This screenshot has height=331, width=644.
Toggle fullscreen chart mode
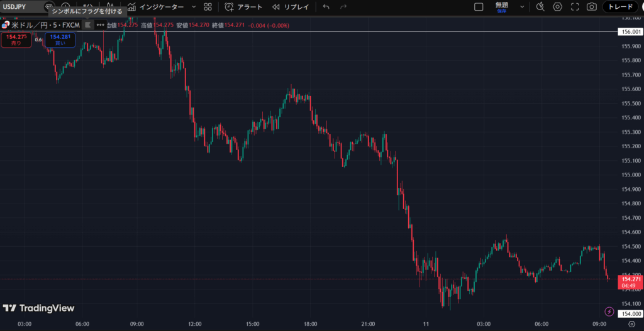574,7
